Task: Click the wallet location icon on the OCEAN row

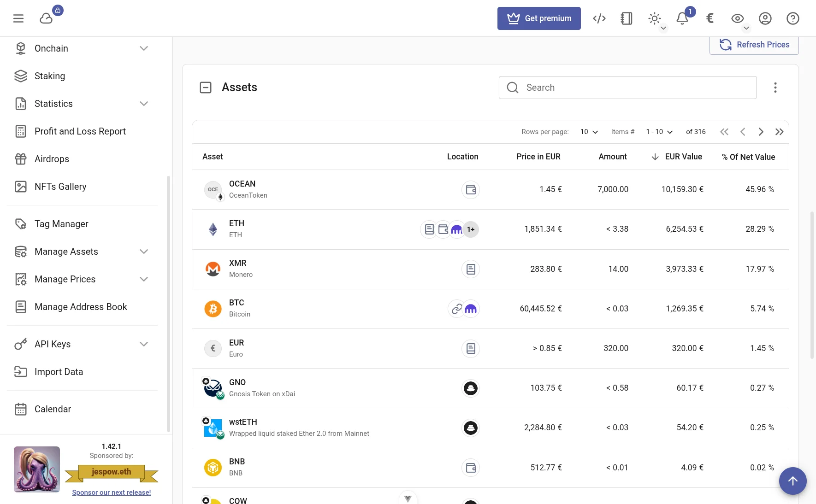Action: tap(471, 189)
